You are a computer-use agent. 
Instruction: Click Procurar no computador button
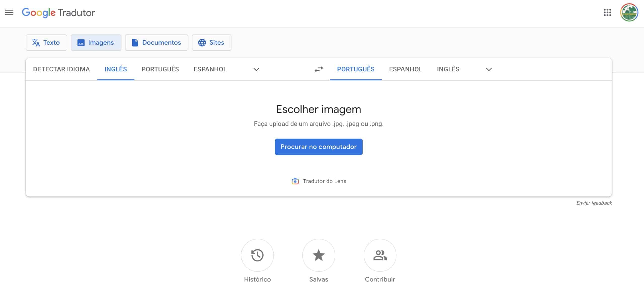point(319,147)
